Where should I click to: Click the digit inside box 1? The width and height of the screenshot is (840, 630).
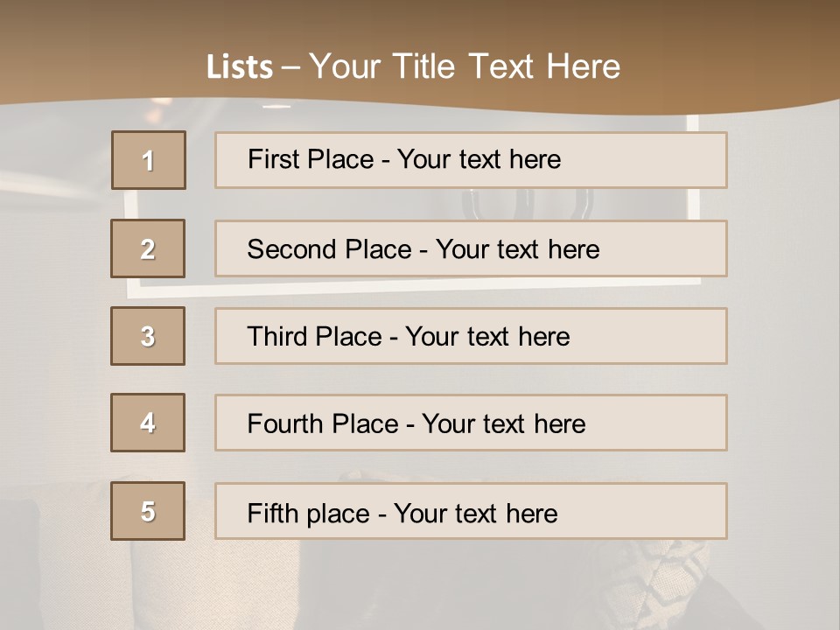(149, 161)
